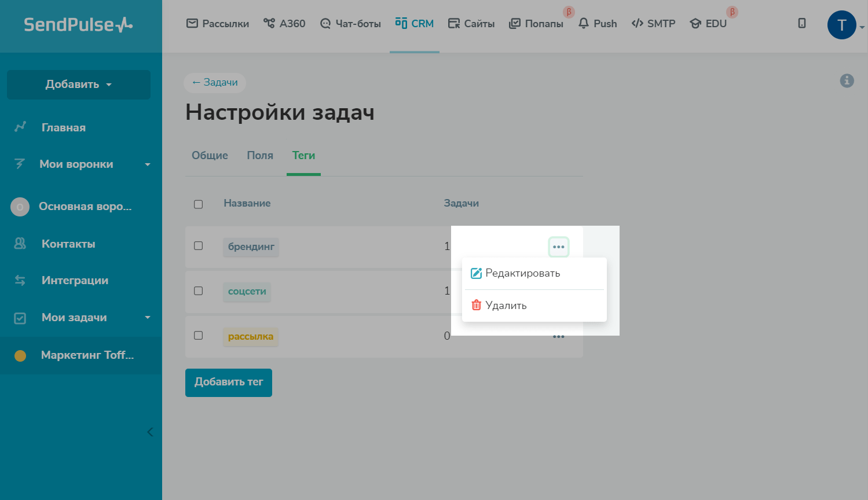Go back via the Задачи link
This screenshot has width=868, height=500.
[x=215, y=83]
